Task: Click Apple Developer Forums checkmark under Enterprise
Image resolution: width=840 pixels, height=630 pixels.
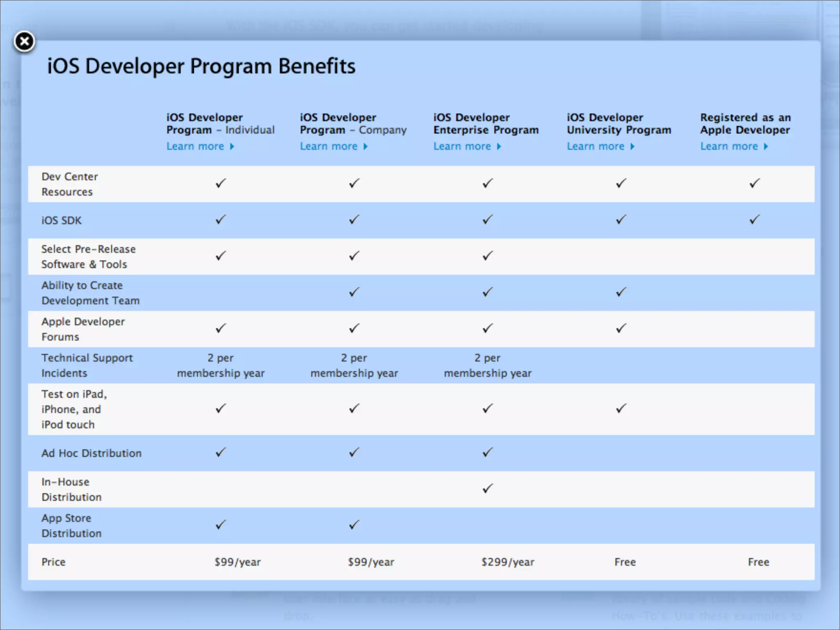Action: 488,328
